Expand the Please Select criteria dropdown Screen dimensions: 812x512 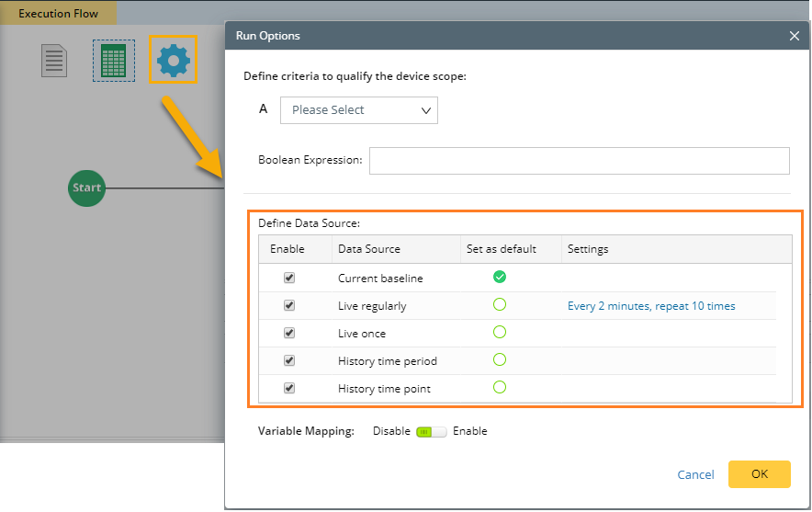coord(359,110)
